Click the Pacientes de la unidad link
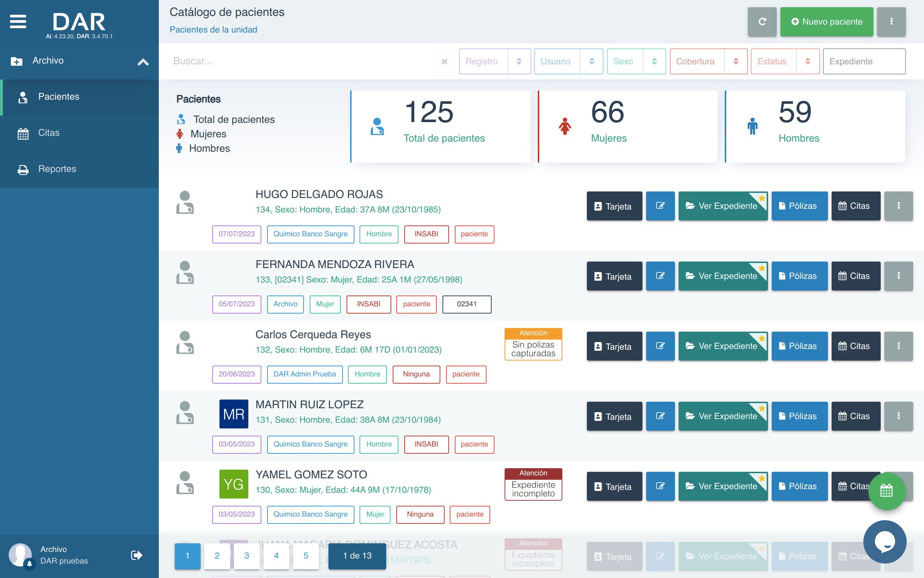The width and height of the screenshot is (924, 578). (x=213, y=30)
